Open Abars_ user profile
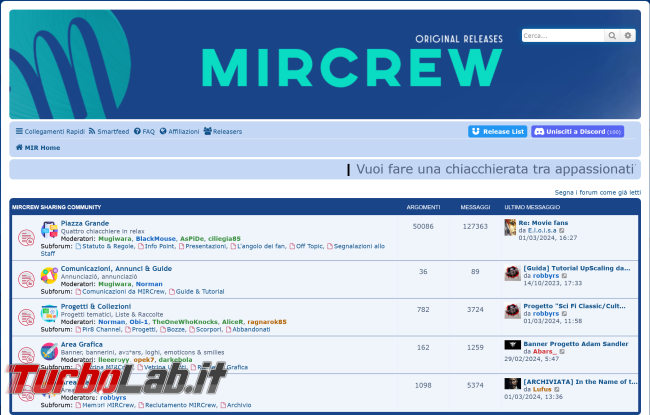The height and width of the screenshot is (415, 650). pos(544,352)
